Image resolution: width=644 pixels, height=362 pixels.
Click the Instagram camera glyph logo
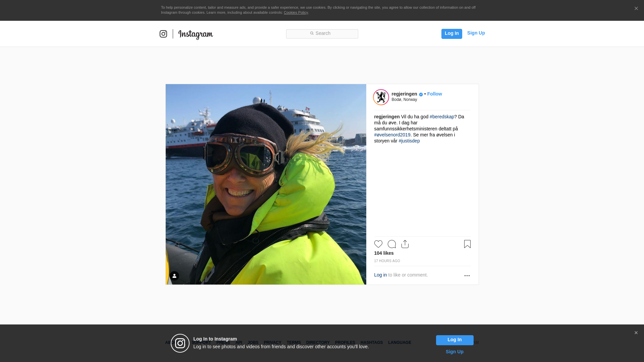pos(163,34)
